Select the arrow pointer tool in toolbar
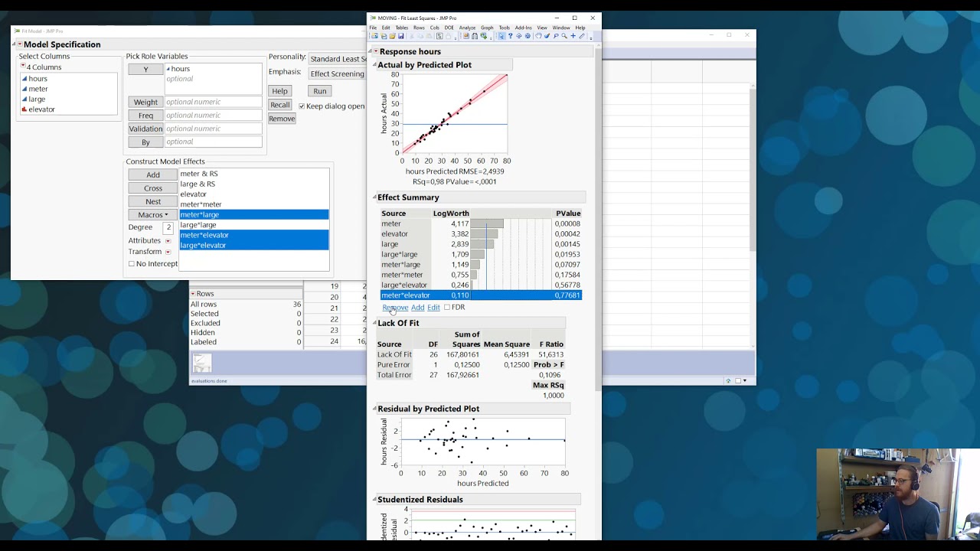The image size is (980, 551). click(x=501, y=36)
